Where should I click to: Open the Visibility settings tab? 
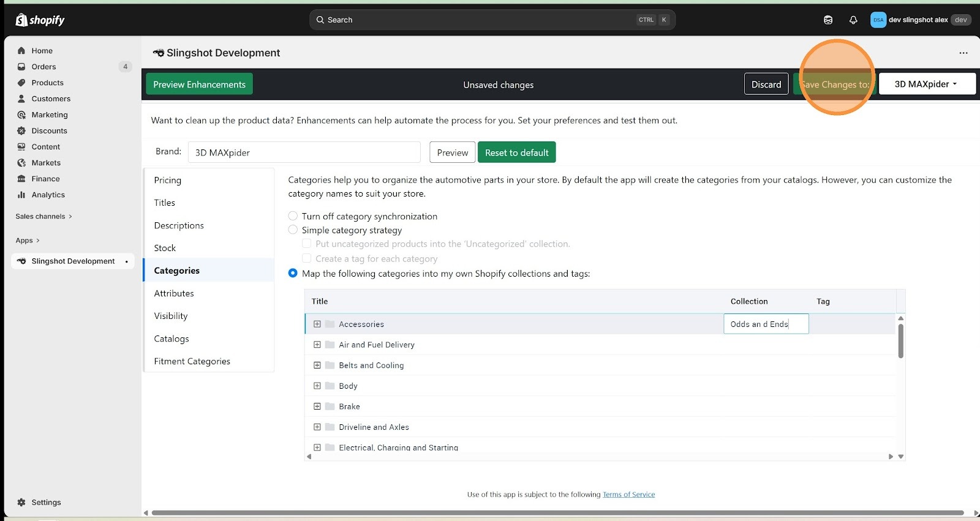point(208,316)
